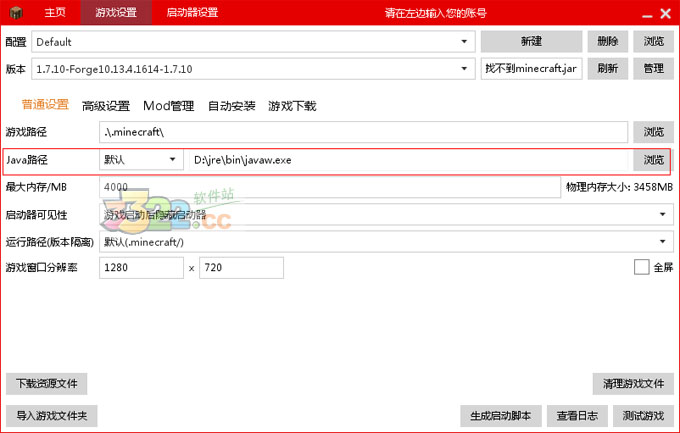Open the Java路径 默认 dropdown
This screenshot has width=680, height=433.
[x=141, y=159]
